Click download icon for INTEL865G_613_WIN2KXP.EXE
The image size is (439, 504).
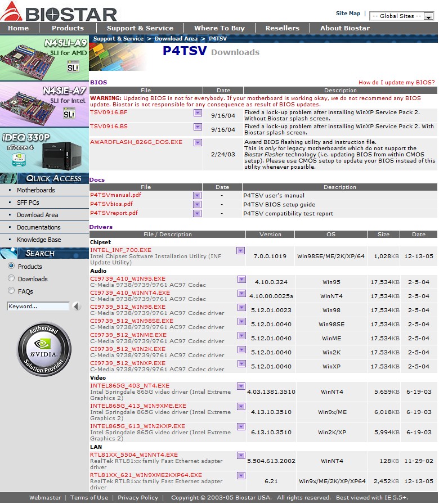tap(241, 427)
